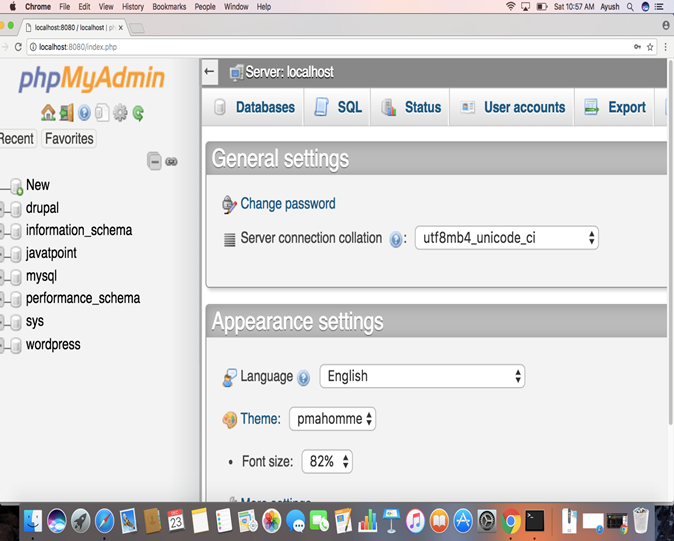Click the Change password link

pos(288,204)
